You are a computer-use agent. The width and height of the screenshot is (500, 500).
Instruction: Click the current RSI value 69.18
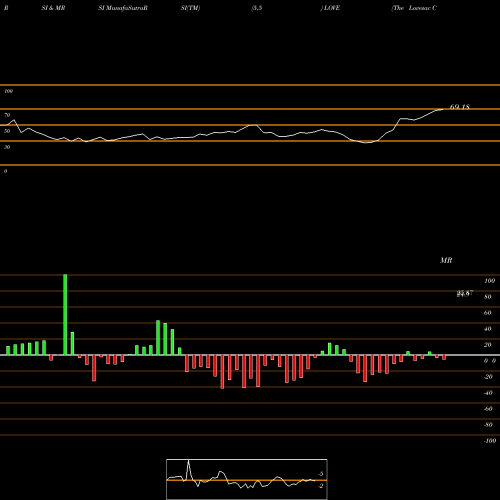pos(460,107)
